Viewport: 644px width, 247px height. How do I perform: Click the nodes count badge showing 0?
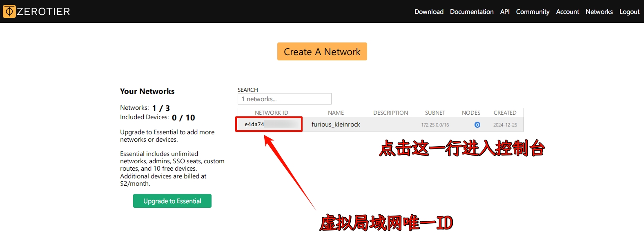click(x=477, y=125)
